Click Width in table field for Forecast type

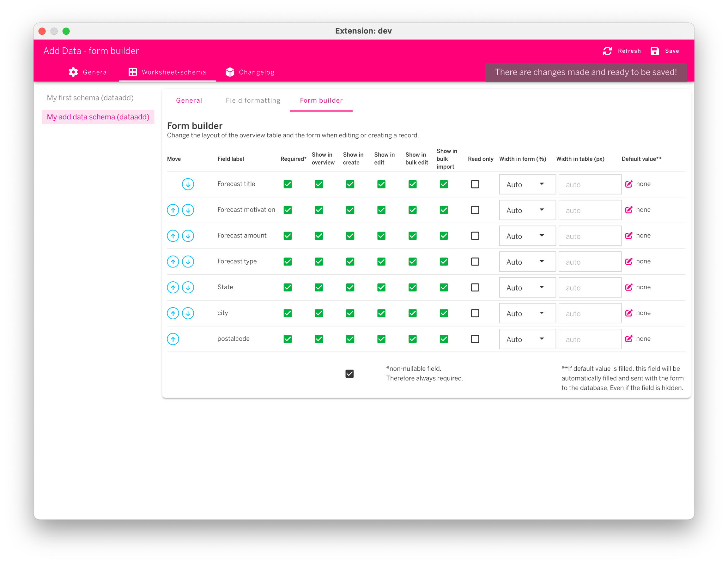pyautogui.click(x=590, y=262)
